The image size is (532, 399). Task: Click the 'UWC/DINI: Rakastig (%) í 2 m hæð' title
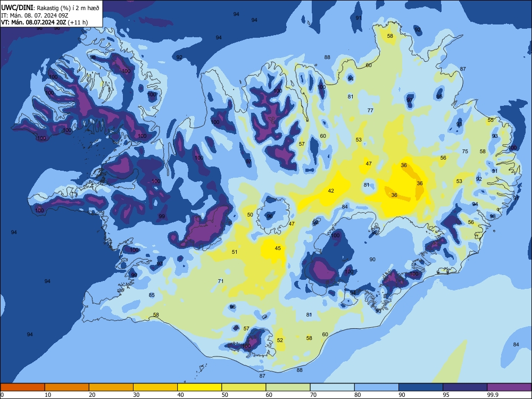pos(50,8)
